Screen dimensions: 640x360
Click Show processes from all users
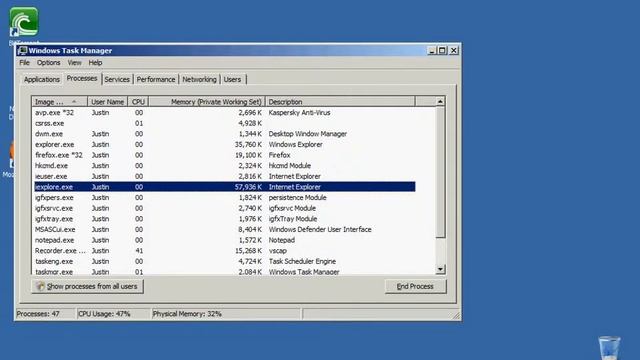point(87,287)
